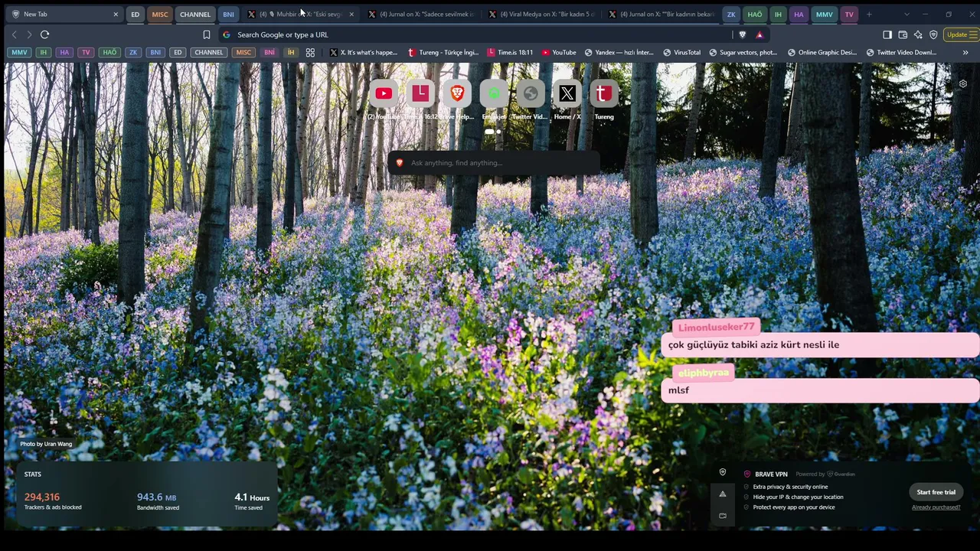Toggle the browser sidebar panel icon
The width and height of the screenshot is (980, 551).
click(x=887, y=34)
